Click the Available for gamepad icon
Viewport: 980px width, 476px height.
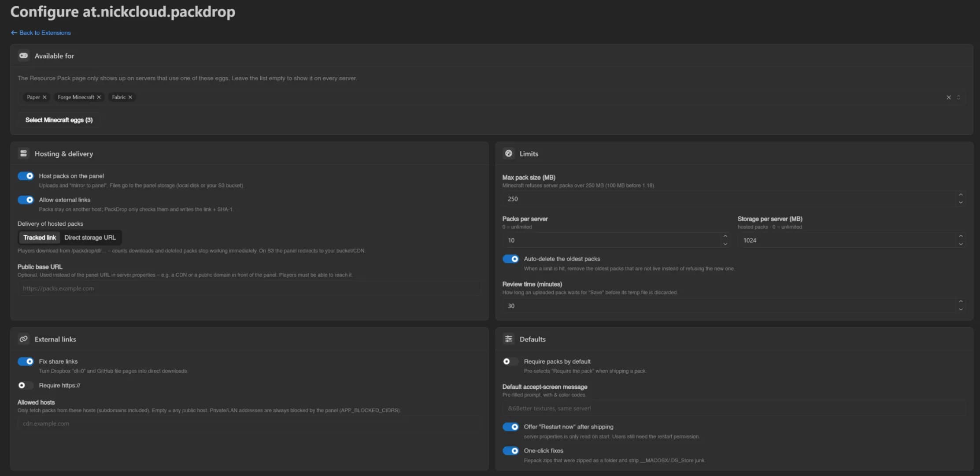[23, 56]
